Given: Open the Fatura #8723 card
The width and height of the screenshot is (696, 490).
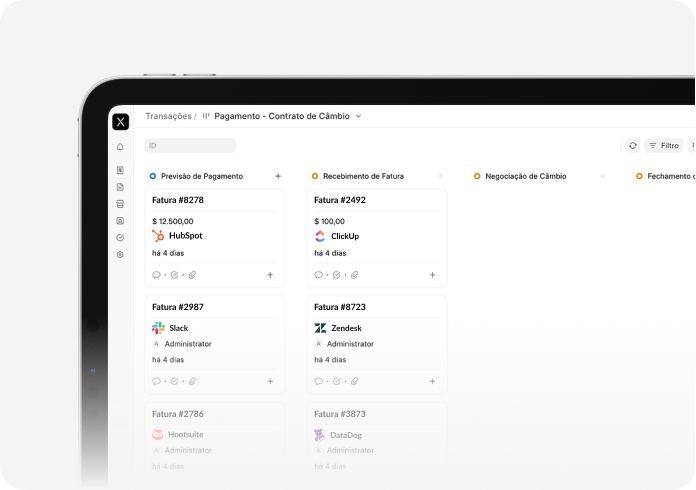Looking at the screenshot, I should tap(377, 345).
